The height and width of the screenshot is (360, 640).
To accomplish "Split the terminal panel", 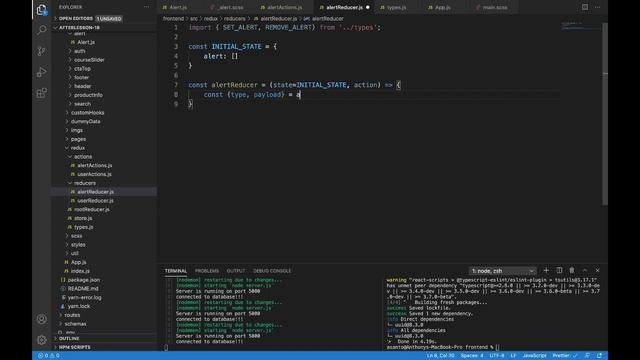I will [x=559, y=270].
